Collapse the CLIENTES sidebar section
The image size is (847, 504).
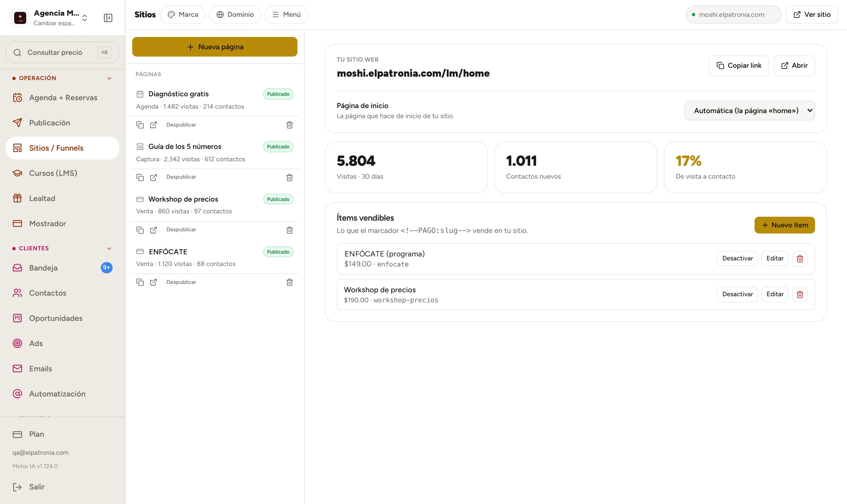click(x=110, y=249)
